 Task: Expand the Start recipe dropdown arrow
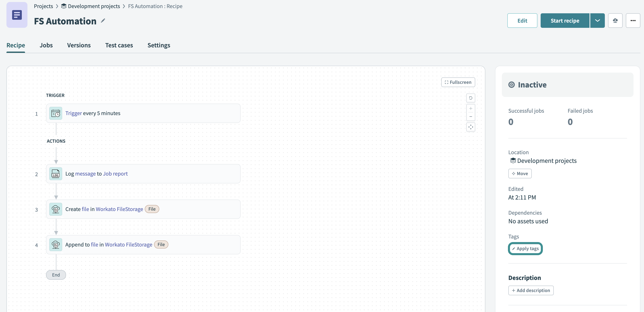coord(597,21)
